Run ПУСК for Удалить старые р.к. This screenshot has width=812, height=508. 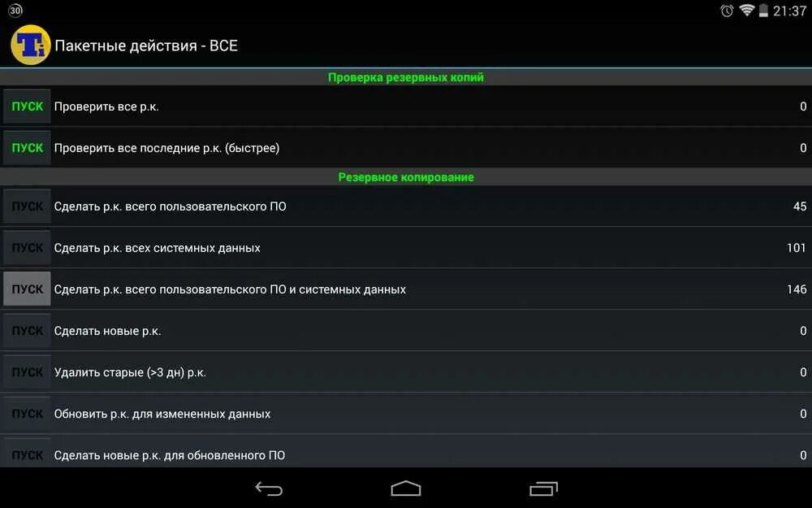27,372
